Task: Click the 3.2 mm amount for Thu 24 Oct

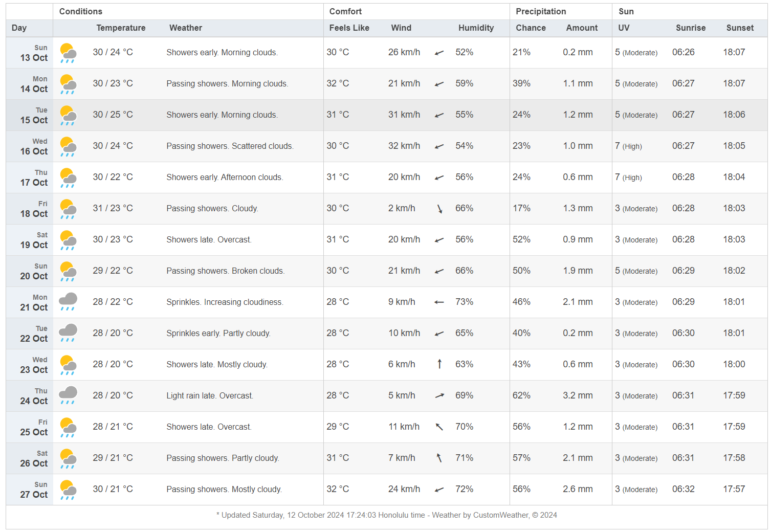Action: pos(578,395)
